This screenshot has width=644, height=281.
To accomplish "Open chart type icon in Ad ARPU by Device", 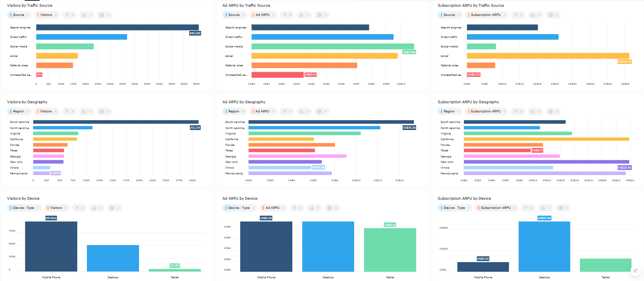I will [314, 208].
